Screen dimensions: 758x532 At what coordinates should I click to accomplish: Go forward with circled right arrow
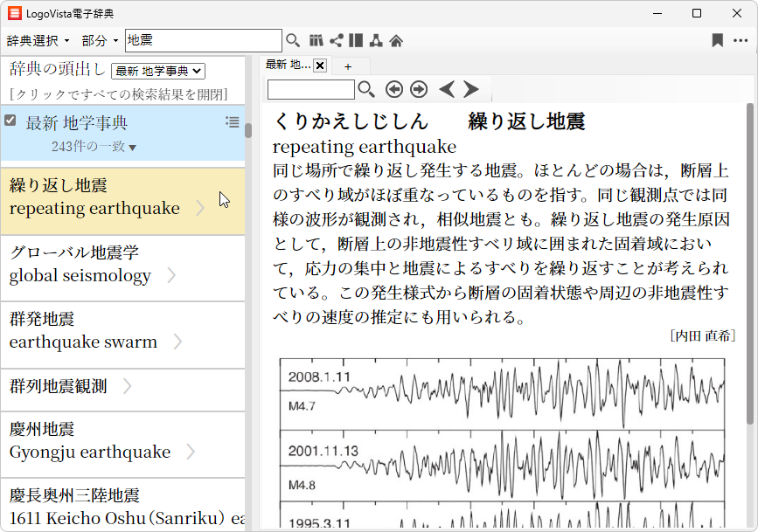419,89
